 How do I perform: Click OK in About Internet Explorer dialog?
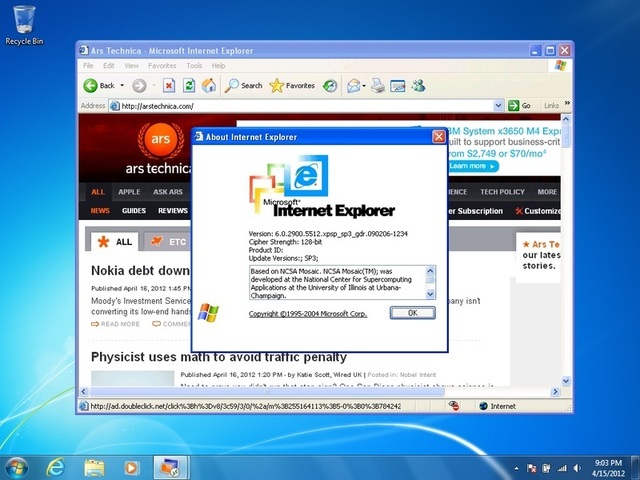(413, 313)
